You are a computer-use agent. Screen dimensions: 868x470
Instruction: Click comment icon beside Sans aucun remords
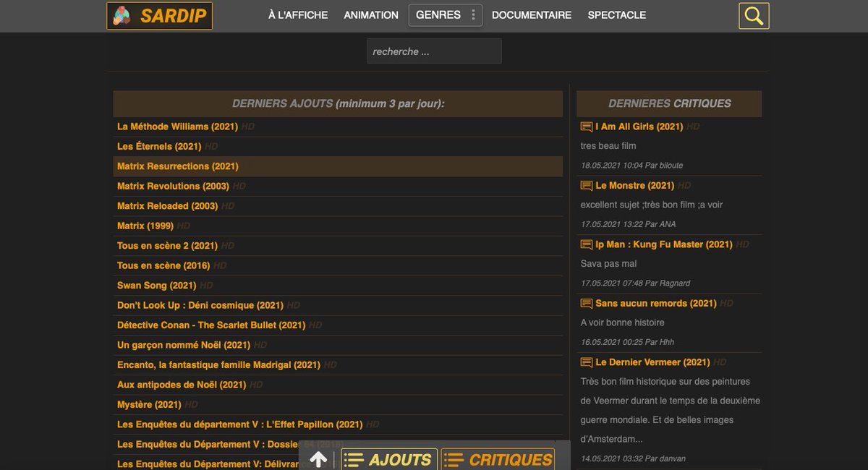click(587, 304)
